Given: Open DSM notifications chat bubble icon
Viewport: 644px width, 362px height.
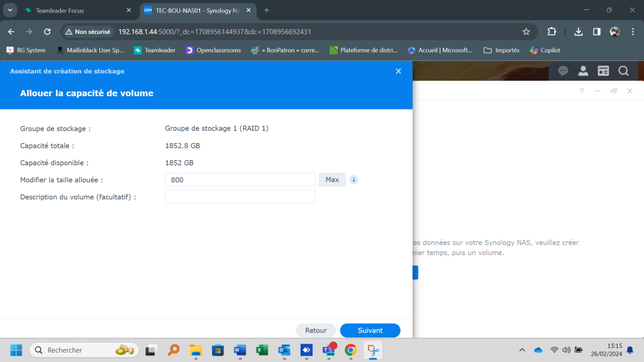Looking at the screenshot, I should [563, 71].
